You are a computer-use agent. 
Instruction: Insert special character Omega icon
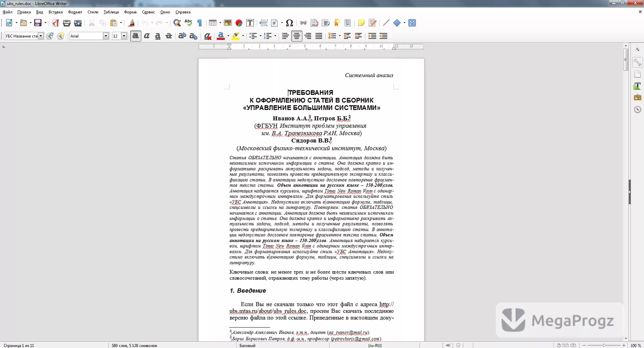coord(289,23)
